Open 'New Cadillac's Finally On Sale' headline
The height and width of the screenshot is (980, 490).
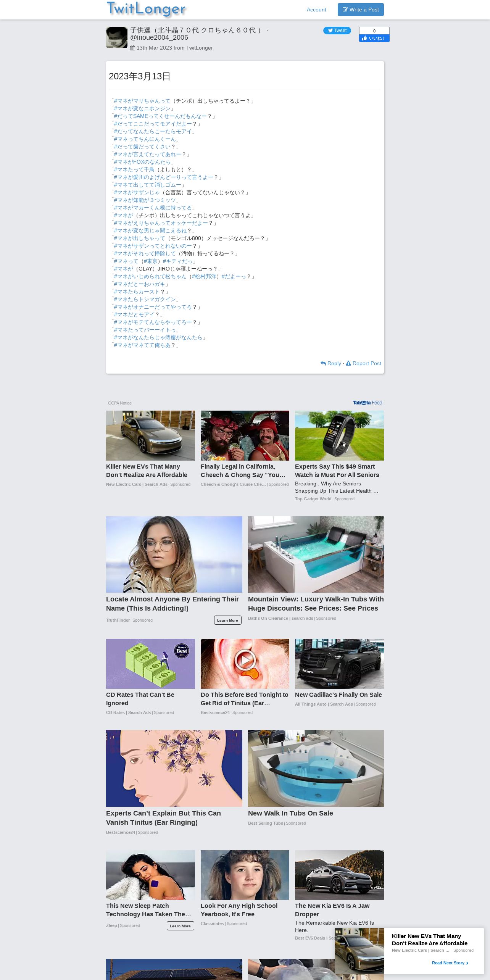[338, 695]
